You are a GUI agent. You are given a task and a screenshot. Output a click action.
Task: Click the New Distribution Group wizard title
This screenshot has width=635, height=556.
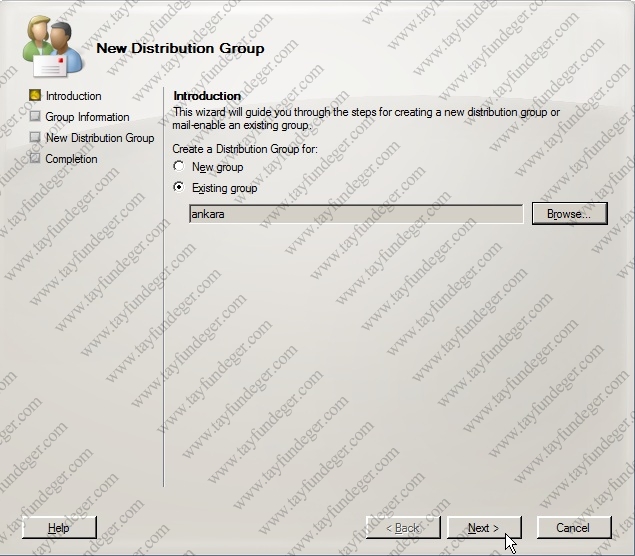pos(181,48)
